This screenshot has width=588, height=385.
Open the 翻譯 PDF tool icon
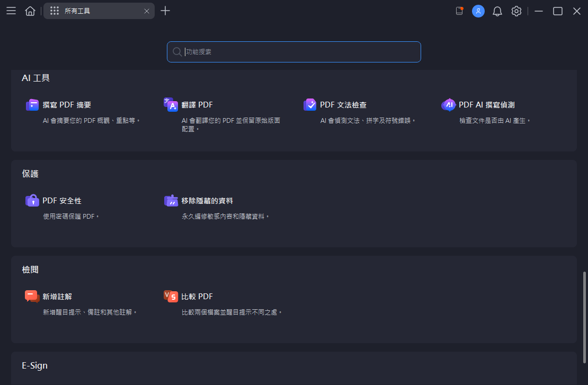171,105
